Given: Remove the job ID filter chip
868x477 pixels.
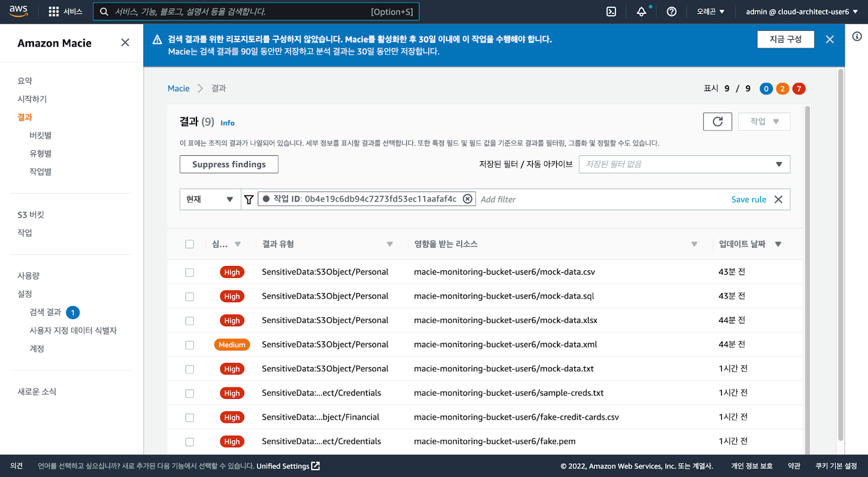Looking at the screenshot, I should [x=468, y=199].
